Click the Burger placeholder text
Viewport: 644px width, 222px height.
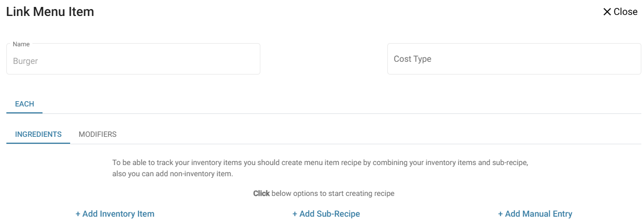tap(26, 61)
